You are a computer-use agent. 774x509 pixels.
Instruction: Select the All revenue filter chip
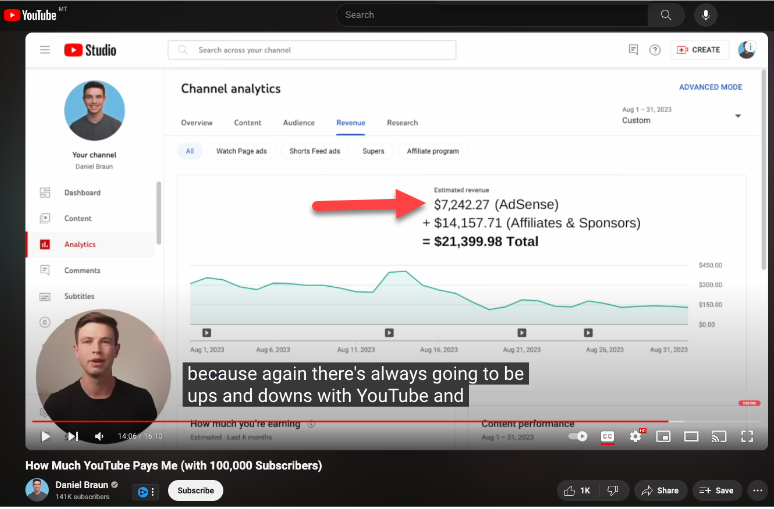pos(190,151)
